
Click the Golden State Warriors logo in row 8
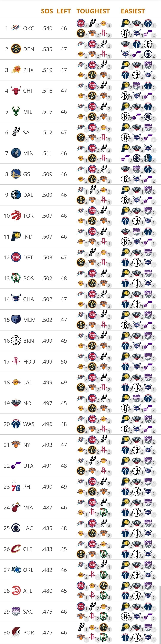(16, 174)
